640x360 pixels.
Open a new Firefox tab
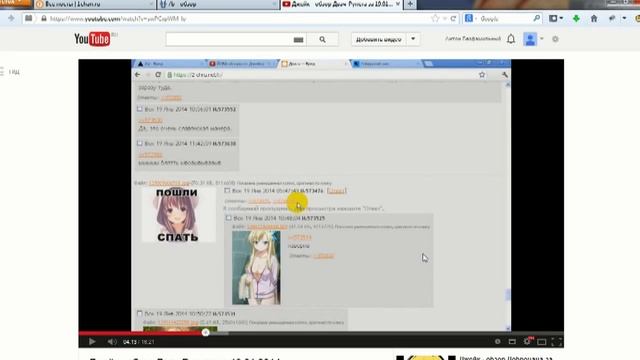(410, 4)
